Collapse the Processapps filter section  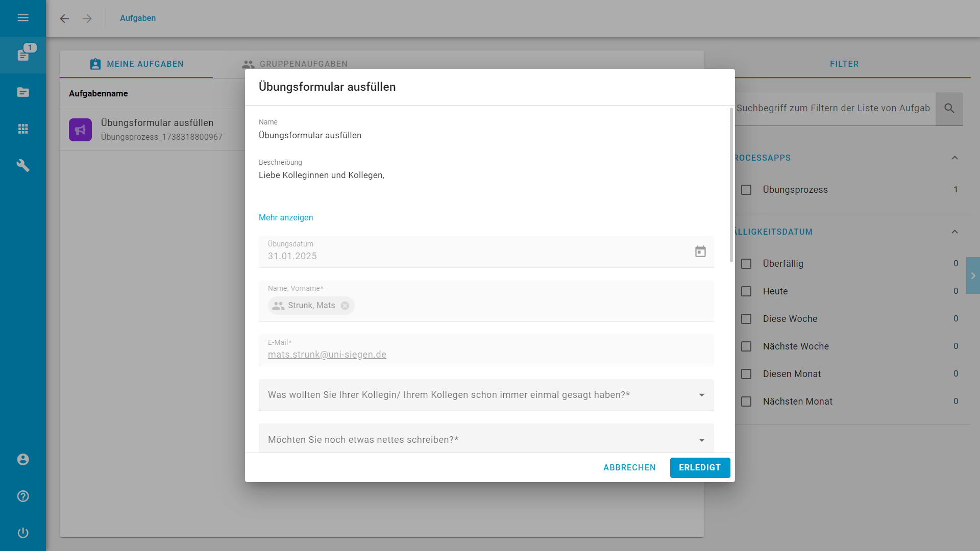pyautogui.click(x=954, y=158)
